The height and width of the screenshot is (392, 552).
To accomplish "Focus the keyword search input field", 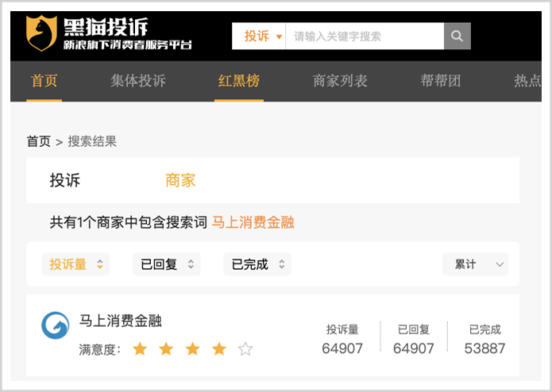I will [x=364, y=37].
